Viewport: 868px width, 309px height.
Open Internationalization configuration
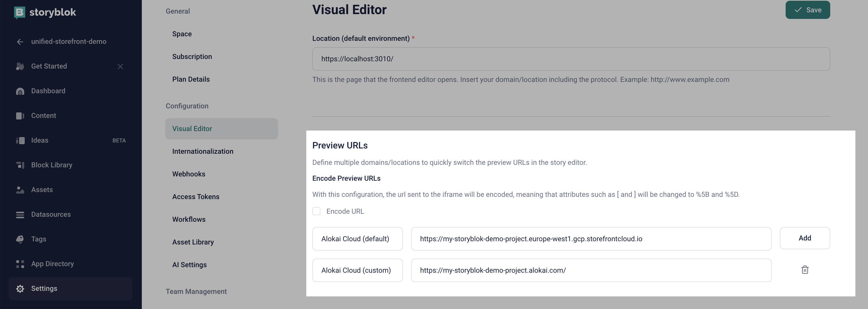coord(203,151)
